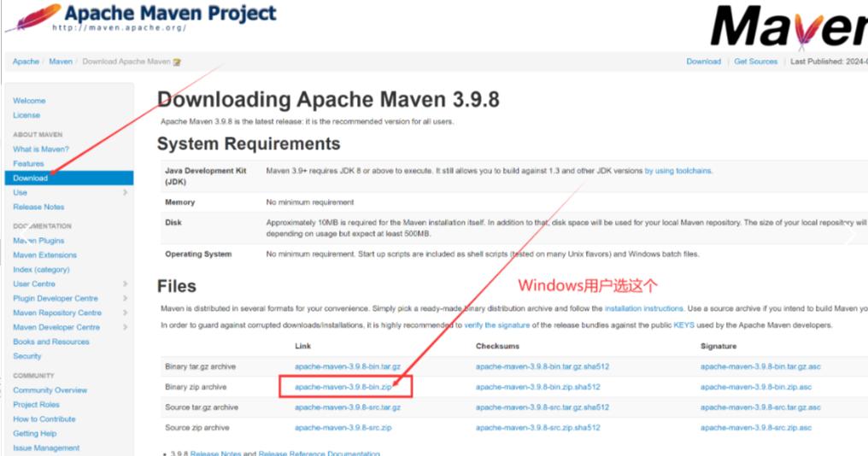Click the 'verify the signature' link
868x456 pixels.
tap(496, 324)
